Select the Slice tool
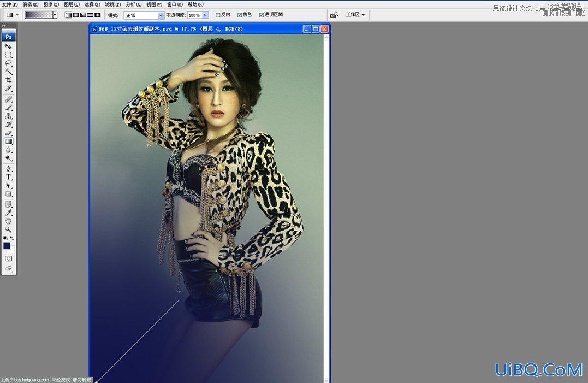The image size is (588, 383). point(8,88)
